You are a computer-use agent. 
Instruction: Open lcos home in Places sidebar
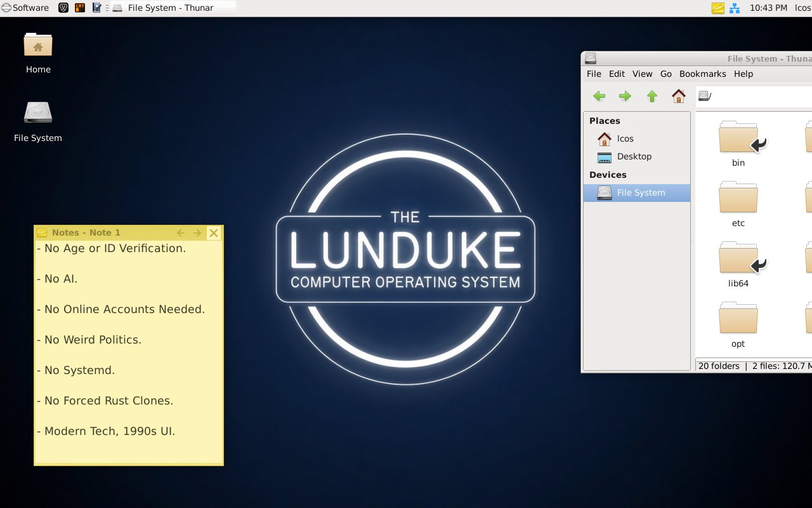(636, 138)
